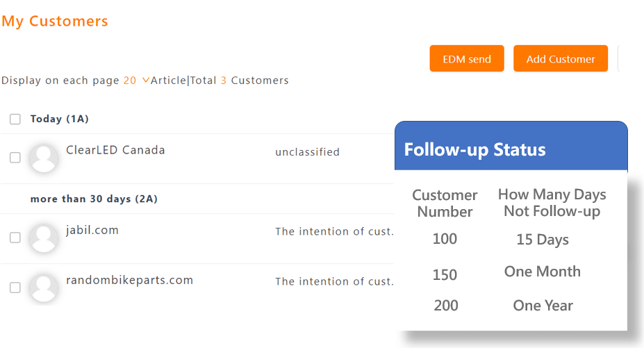Open the 20 per page dropdown arrow
644x348 pixels.
point(145,80)
